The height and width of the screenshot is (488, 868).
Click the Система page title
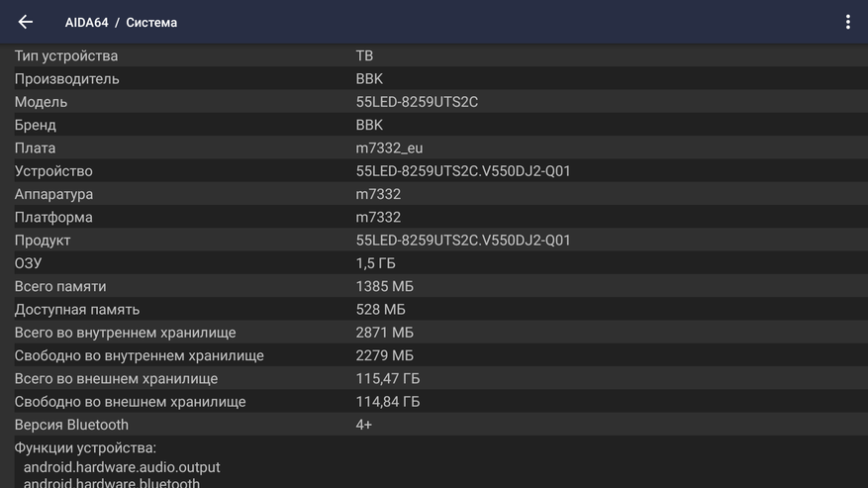tap(151, 22)
